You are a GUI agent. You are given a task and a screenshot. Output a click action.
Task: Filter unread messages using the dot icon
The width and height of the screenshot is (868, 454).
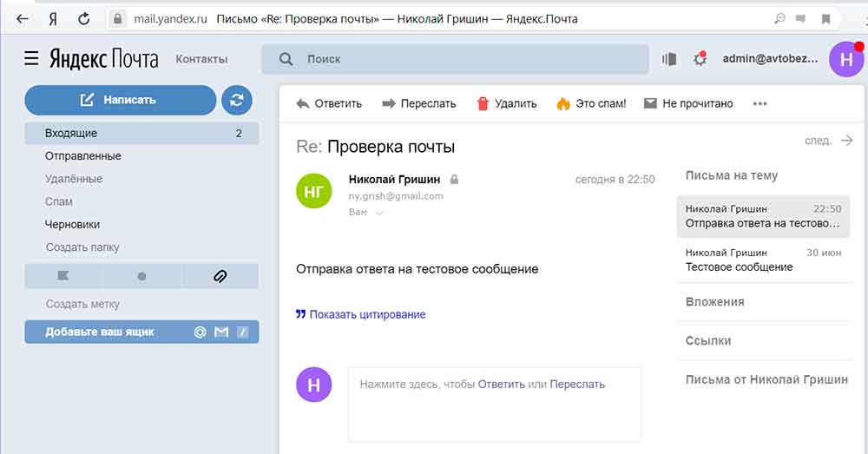[141, 276]
